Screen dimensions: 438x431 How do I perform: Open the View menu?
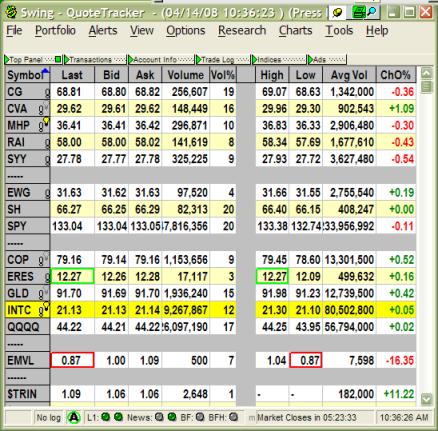(142, 31)
